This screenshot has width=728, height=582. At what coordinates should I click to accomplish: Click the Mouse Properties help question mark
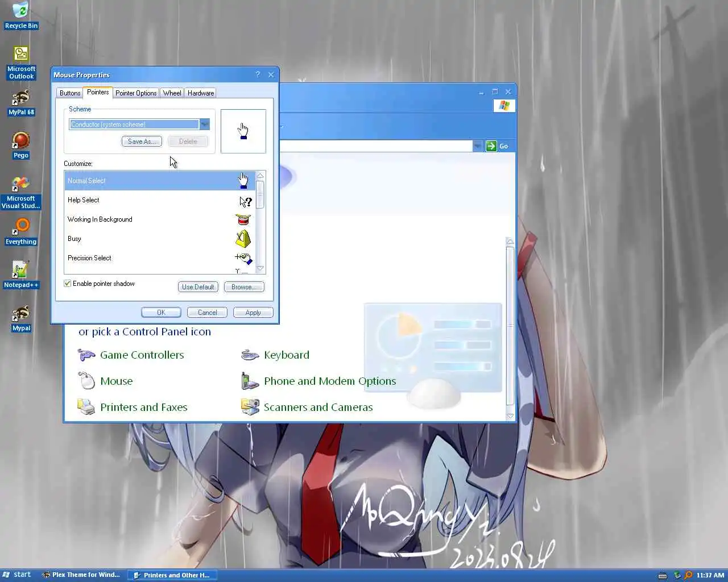tap(258, 74)
